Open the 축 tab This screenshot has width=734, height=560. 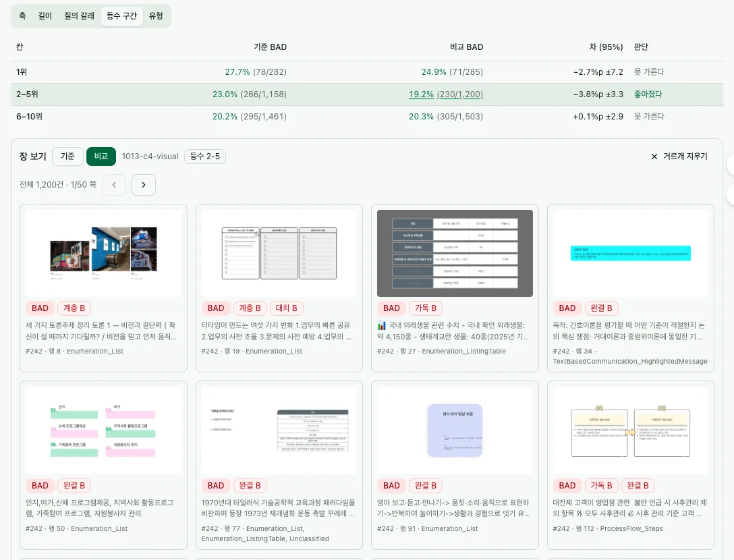[22, 16]
